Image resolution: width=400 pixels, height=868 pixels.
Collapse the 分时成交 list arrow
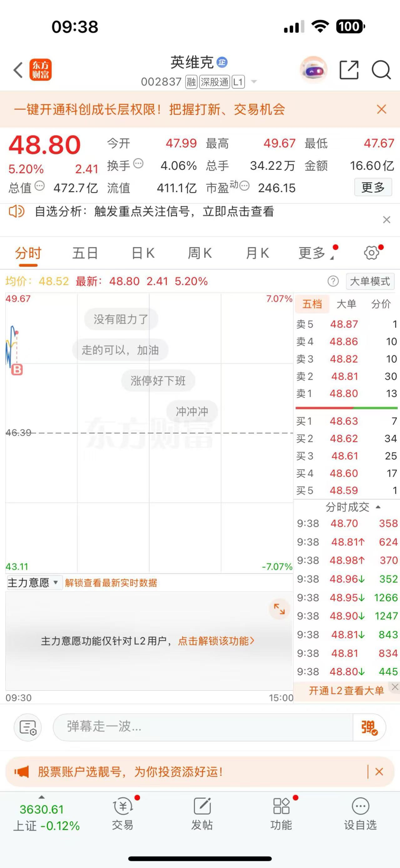[x=378, y=507]
